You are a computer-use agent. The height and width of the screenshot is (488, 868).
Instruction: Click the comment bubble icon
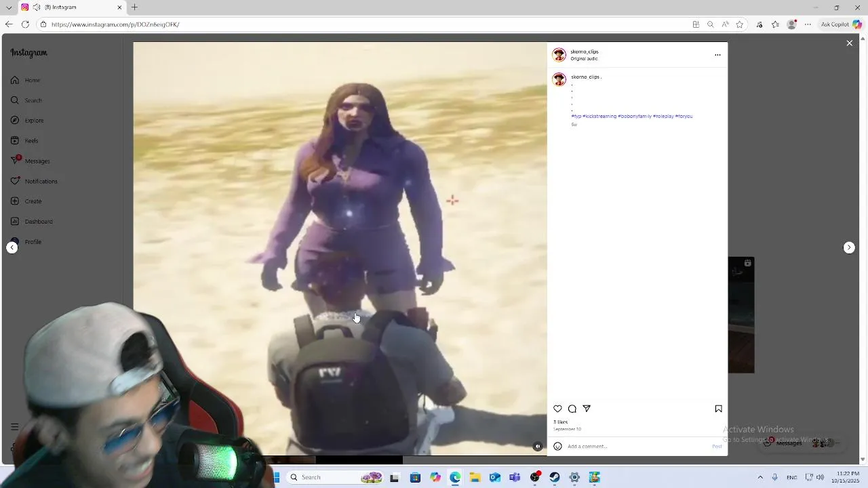[572, 409]
